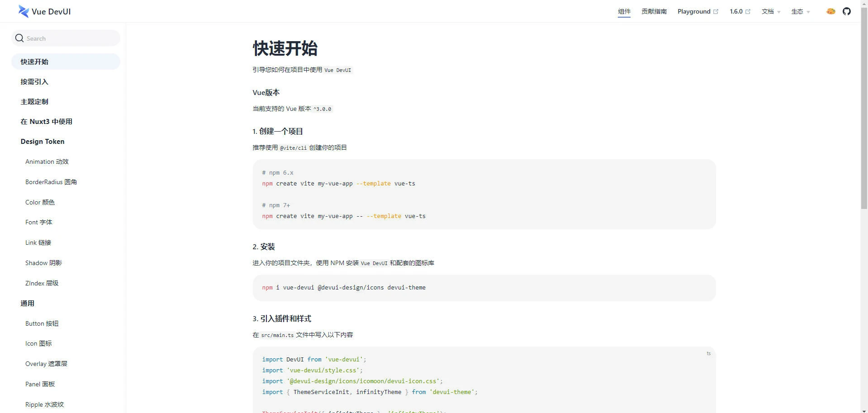Switch to the 组件 tab

[x=624, y=11]
